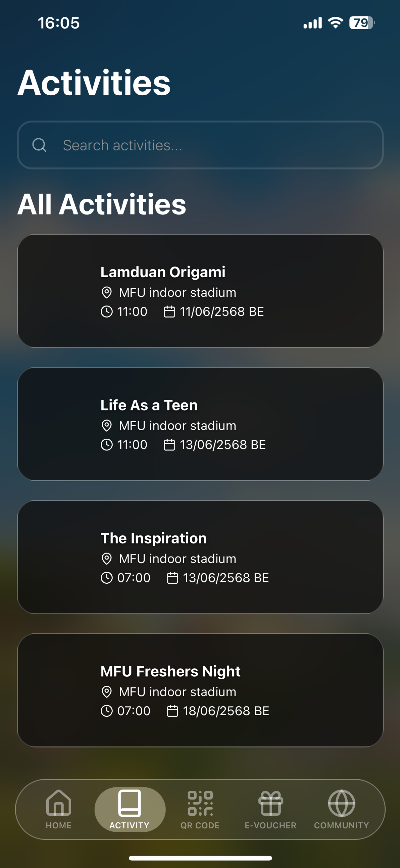Screen dimensions: 400x868
Task: Click the search magnifier icon
Action: click(x=39, y=145)
